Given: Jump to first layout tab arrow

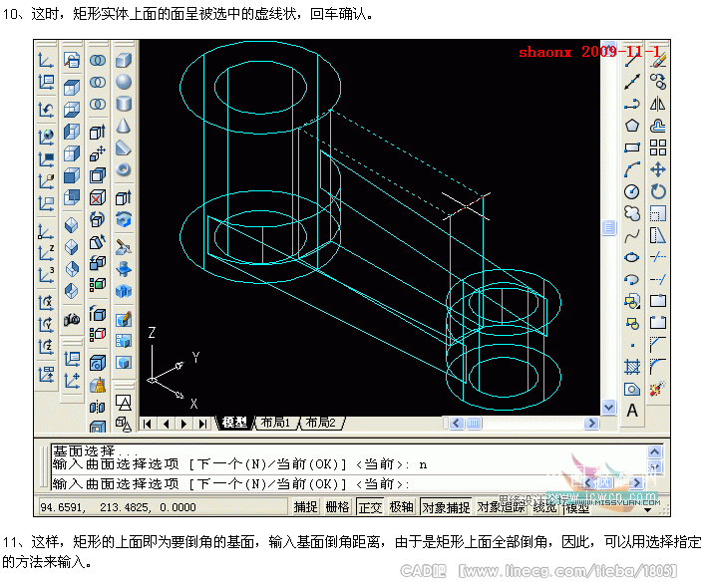Looking at the screenshot, I should click(148, 424).
